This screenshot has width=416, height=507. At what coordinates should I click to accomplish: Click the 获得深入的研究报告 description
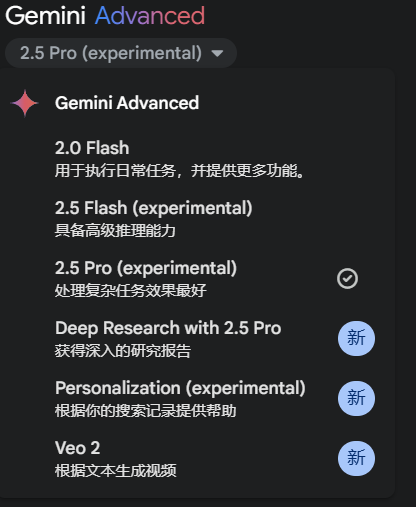click(x=123, y=351)
